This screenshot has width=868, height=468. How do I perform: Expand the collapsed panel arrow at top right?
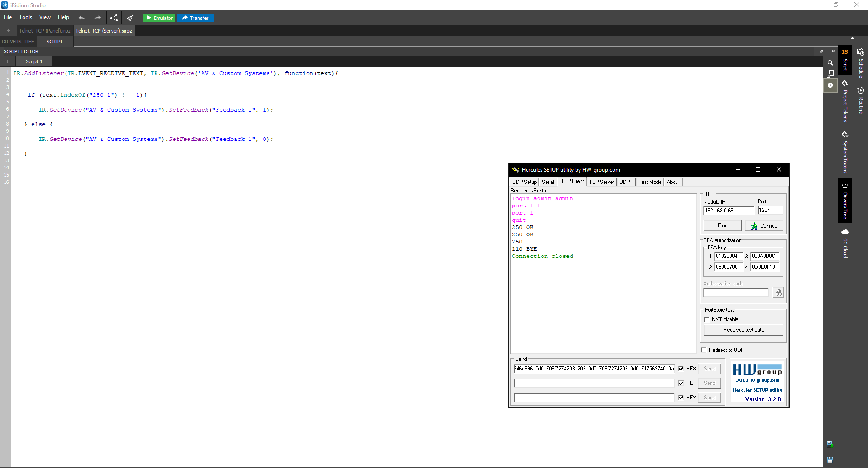[852, 38]
